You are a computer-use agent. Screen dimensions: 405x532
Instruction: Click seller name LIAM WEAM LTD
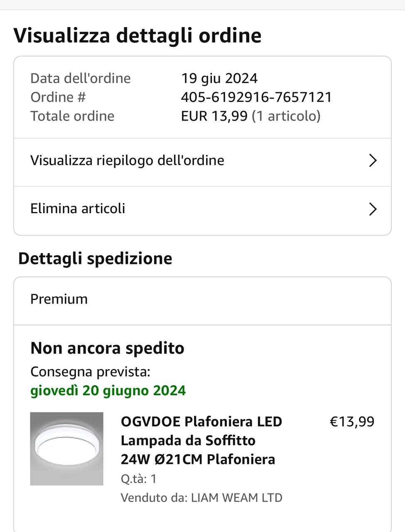(x=236, y=498)
